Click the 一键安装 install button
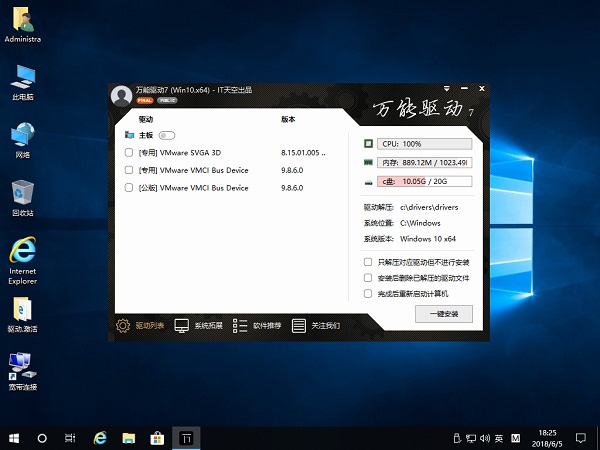Image resolution: width=600 pixels, height=450 pixels. pos(443,314)
